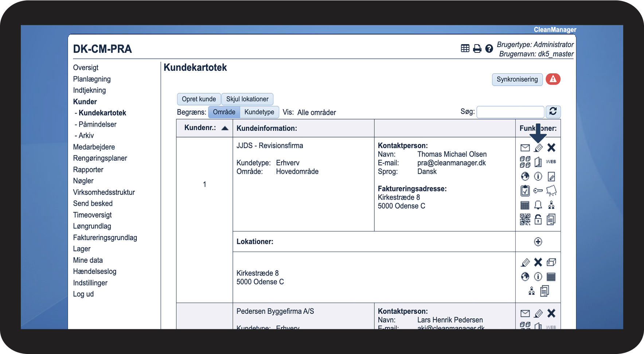This screenshot has width=644, height=354.
Task: Click the documents icon for Kirkestræde 8 location
Action: pyautogui.click(x=545, y=291)
